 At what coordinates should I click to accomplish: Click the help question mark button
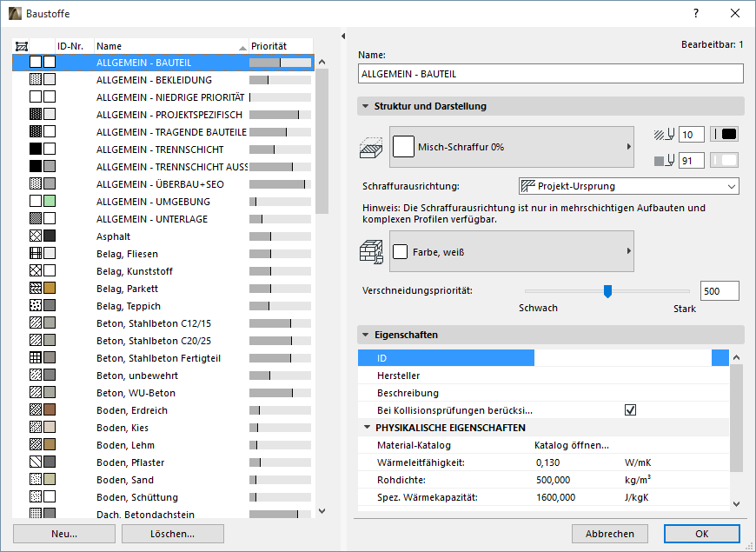tap(696, 14)
